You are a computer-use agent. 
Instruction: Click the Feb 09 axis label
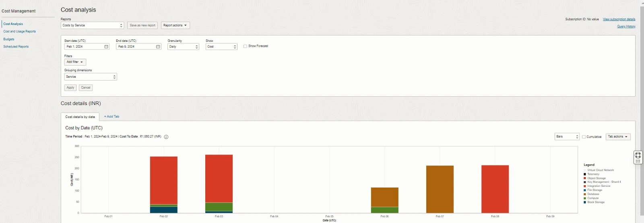click(550, 217)
